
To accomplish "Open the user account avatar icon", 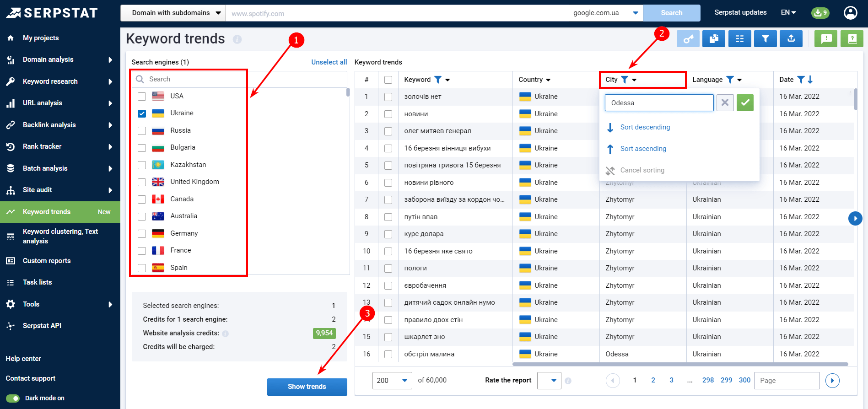I will [851, 13].
